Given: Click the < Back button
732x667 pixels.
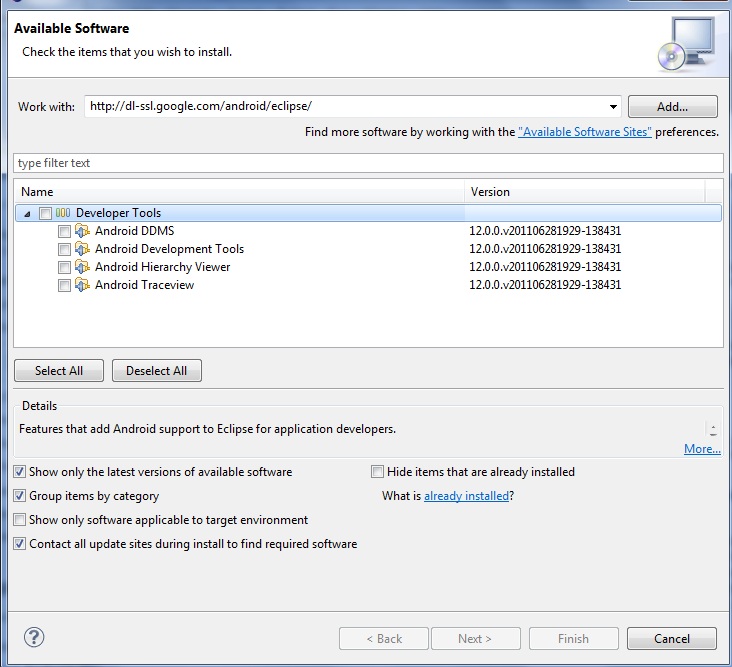Looking at the screenshot, I should pos(384,638).
